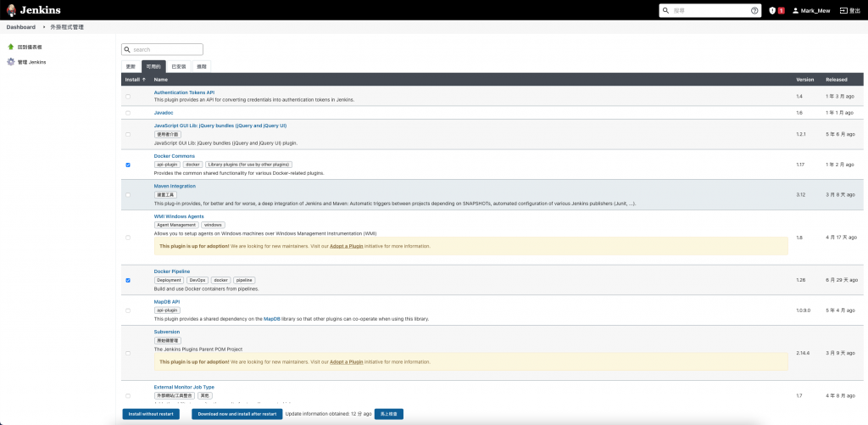Click the 建置工具 tag under Maven Integration

pyautogui.click(x=165, y=195)
